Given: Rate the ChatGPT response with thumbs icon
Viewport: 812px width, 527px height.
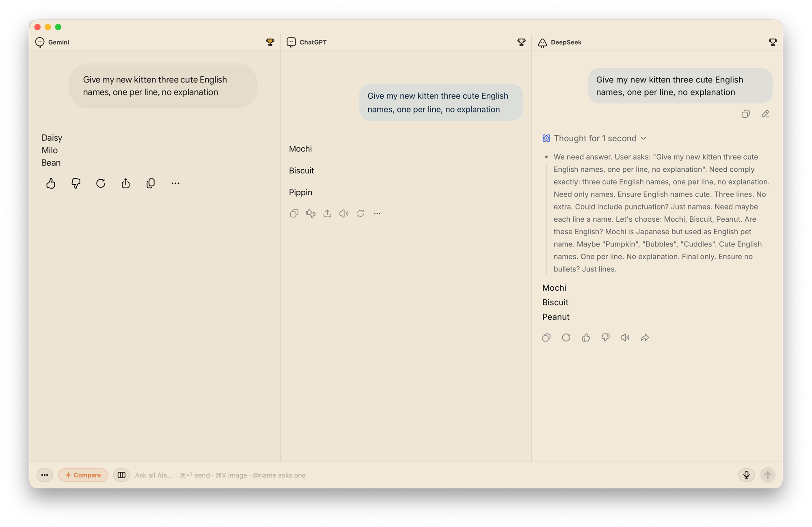Looking at the screenshot, I should click(x=311, y=213).
